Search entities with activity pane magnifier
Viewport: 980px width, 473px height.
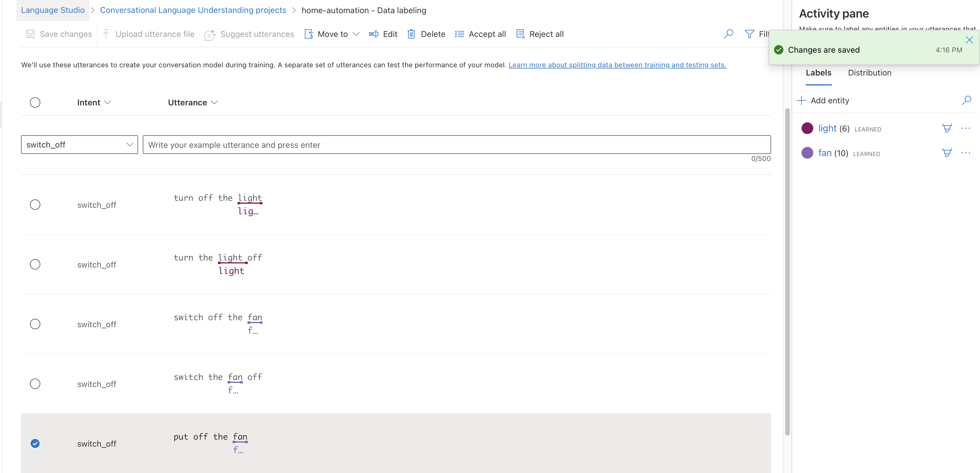[x=966, y=100]
